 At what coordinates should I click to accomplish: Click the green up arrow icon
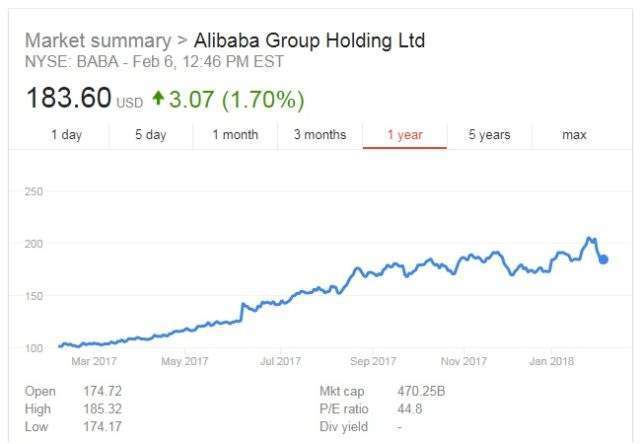pyautogui.click(x=158, y=100)
